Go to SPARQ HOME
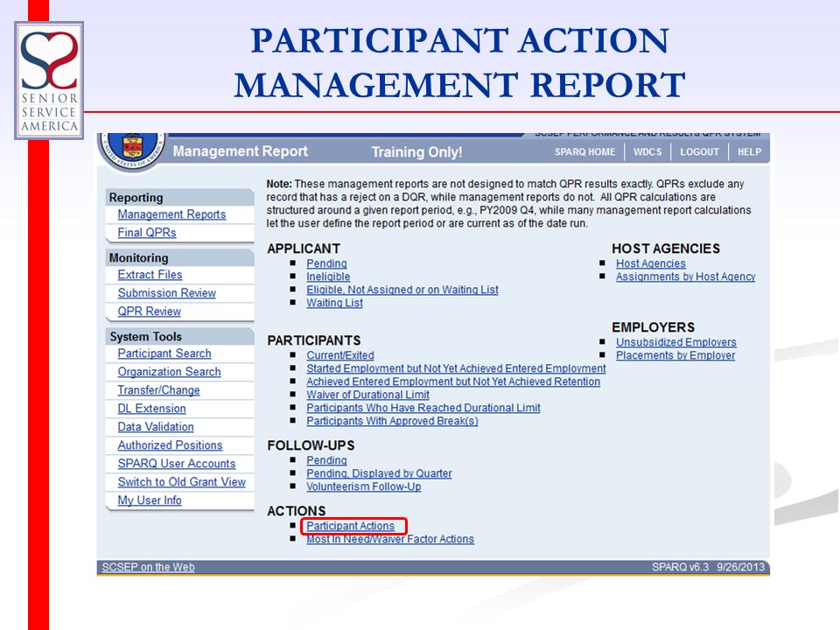 point(584,152)
